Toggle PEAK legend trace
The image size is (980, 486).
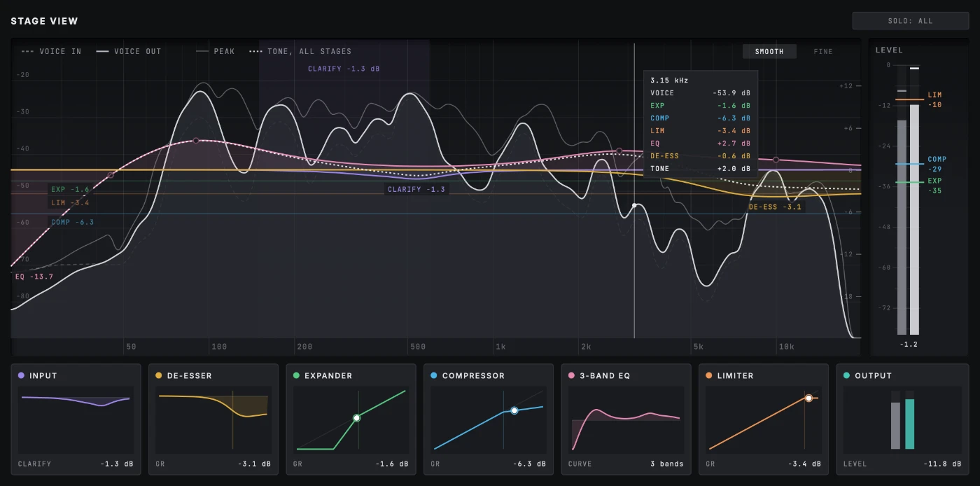pos(216,51)
